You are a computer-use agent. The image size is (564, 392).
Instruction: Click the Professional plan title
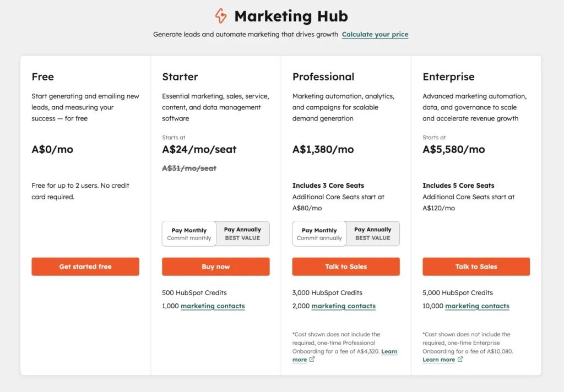pos(323,77)
